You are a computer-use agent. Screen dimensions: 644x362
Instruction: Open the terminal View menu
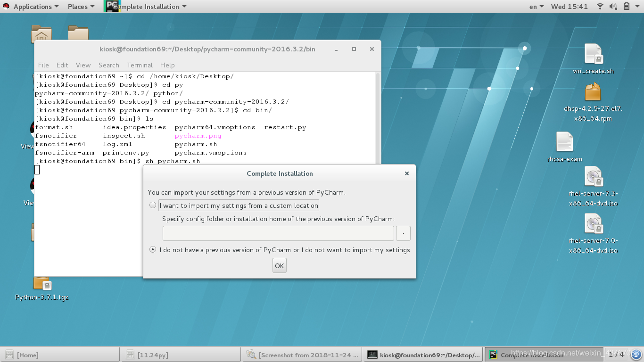point(83,65)
